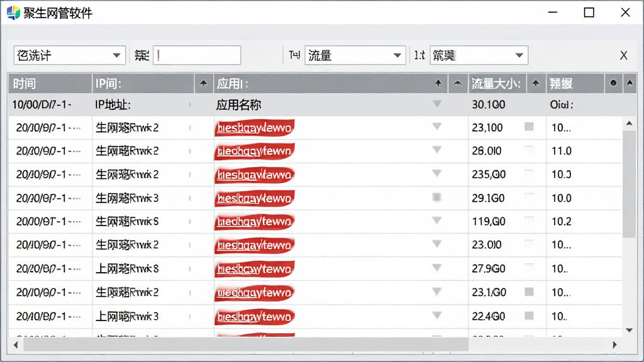Click the 时间 column header
Viewport: 644px width, 362px height.
50,84
